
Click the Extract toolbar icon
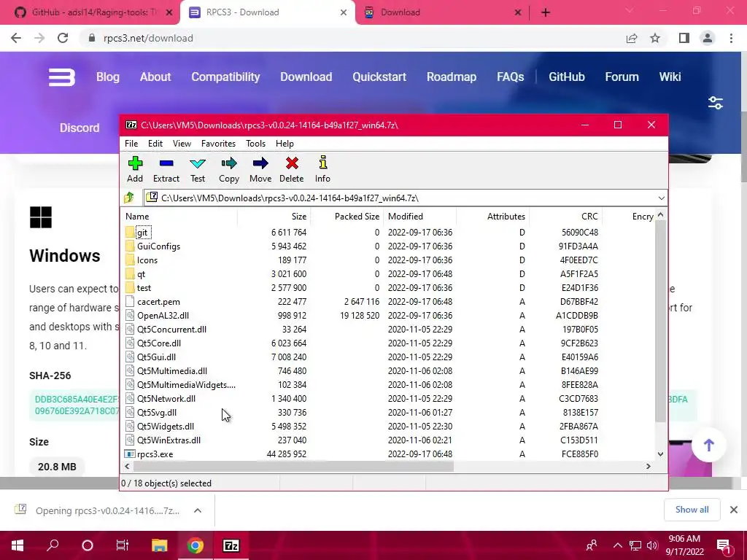tap(166, 169)
